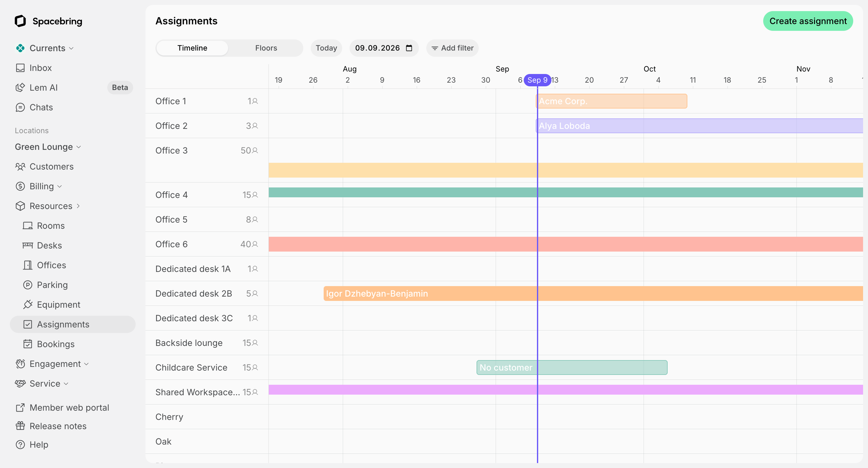Open the Igor Dzhebyan-Benjamin assignment bar
Viewport: 868px width, 468px height.
coord(593,294)
